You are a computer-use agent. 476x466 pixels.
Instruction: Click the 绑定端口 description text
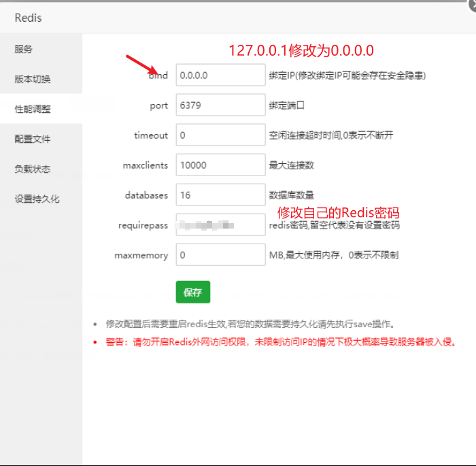click(x=286, y=105)
